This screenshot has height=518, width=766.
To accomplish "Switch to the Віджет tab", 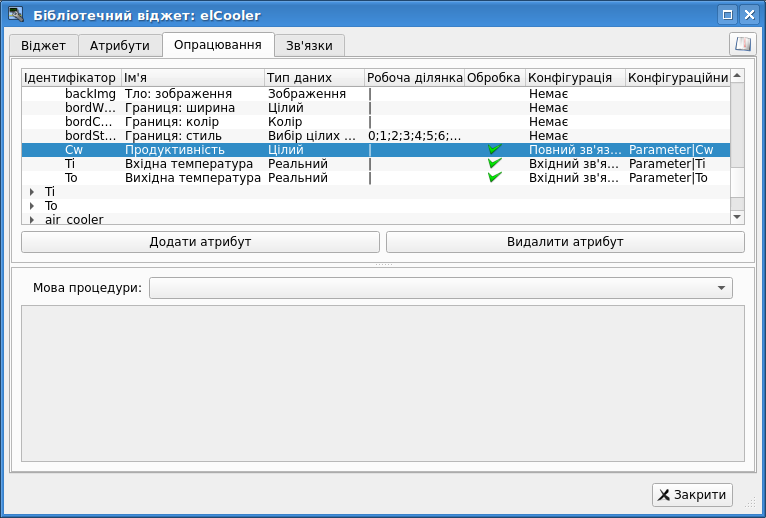I will click(x=43, y=46).
